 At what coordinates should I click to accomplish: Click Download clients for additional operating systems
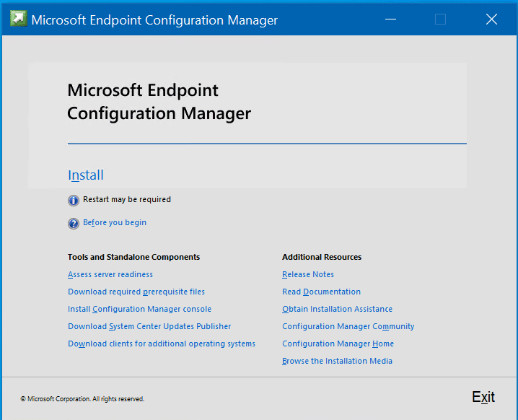click(x=162, y=344)
